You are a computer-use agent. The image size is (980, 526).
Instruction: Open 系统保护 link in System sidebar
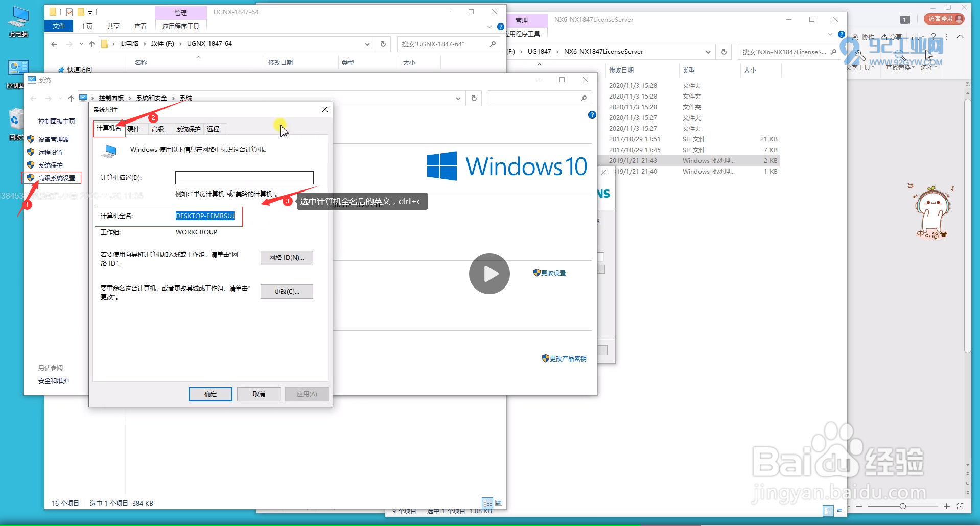tap(51, 165)
